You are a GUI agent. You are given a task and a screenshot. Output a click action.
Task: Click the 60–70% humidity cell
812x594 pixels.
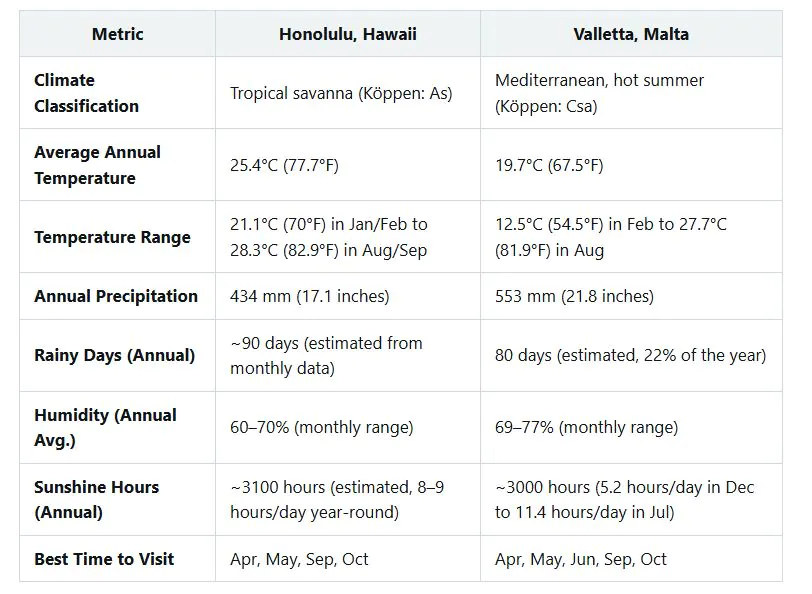[321, 427]
